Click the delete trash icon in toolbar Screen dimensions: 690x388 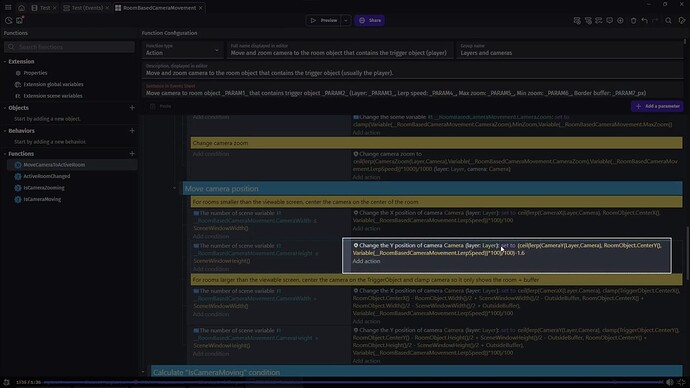[x=633, y=20]
